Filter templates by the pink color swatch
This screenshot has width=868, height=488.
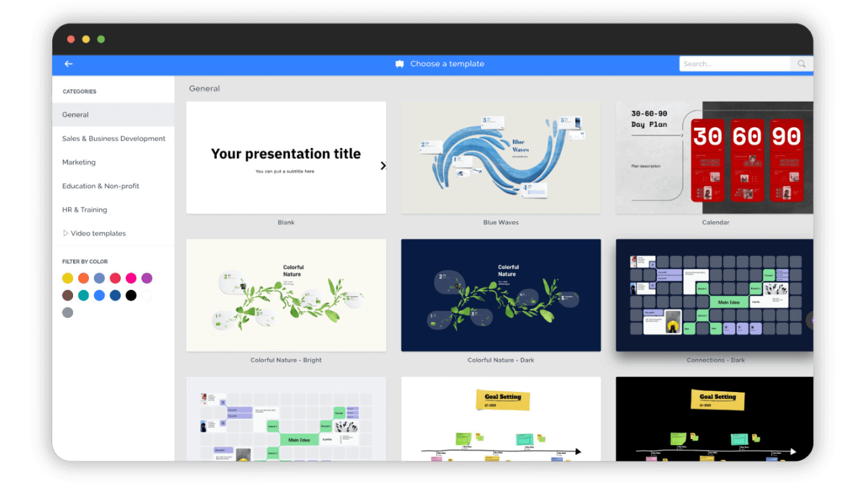(131, 278)
